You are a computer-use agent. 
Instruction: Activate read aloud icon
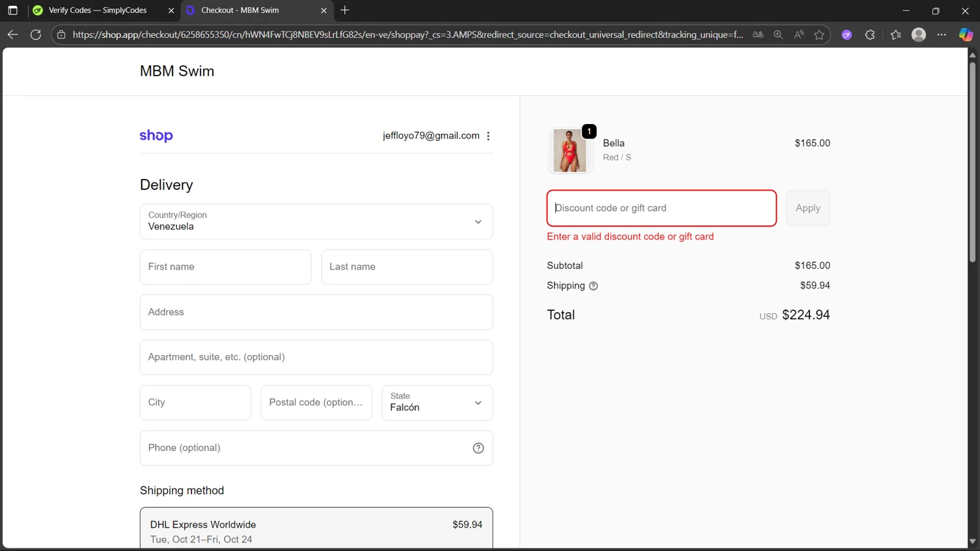point(799,35)
